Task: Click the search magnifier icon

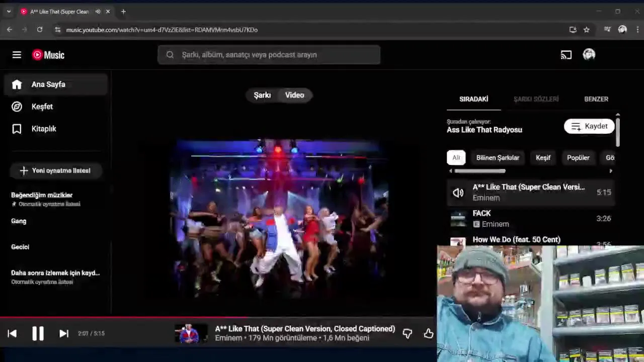Action: [170, 55]
